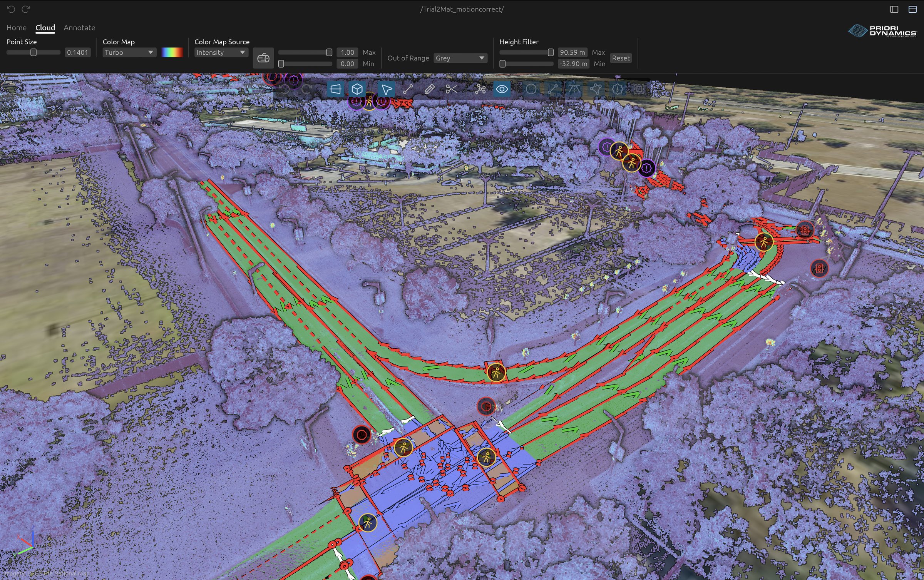Select the pencil edit tool
This screenshot has width=924, height=580.
429,89
